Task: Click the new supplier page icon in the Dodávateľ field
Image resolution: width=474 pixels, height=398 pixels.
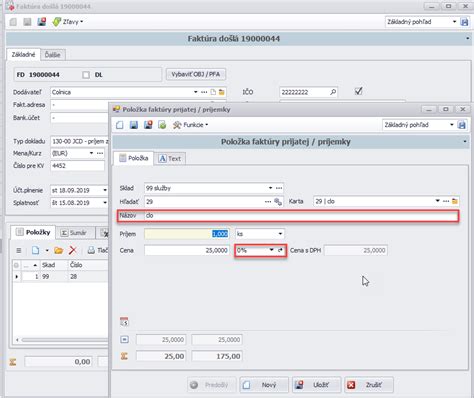Action: point(213,92)
